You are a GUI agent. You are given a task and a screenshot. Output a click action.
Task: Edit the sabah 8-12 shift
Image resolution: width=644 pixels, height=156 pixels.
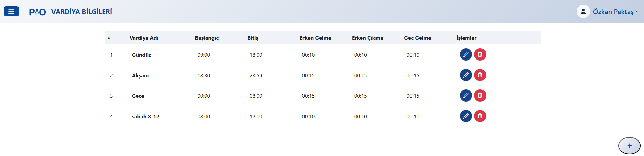click(x=466, y=116)
